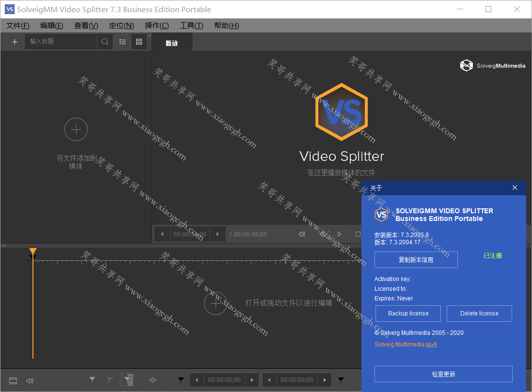Click the 安装版本: 7.3.2005.8 text
532x392 pixels.
[x=401, y=235]
